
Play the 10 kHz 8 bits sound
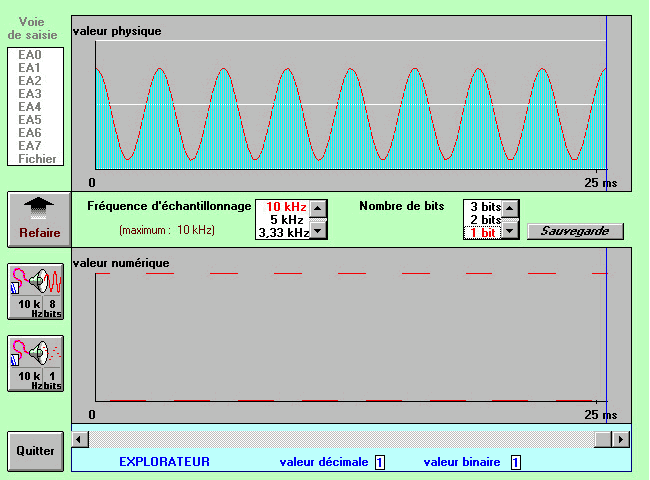36,291
